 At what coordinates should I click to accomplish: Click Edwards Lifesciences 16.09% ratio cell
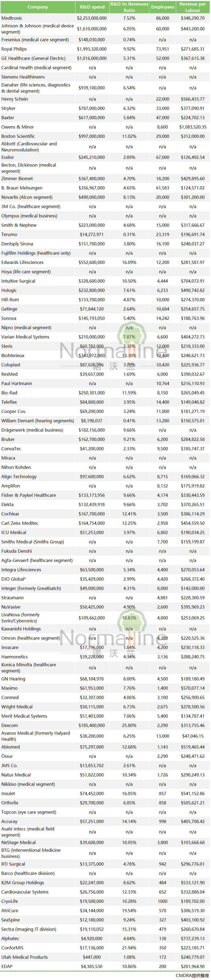pos(129,263)
